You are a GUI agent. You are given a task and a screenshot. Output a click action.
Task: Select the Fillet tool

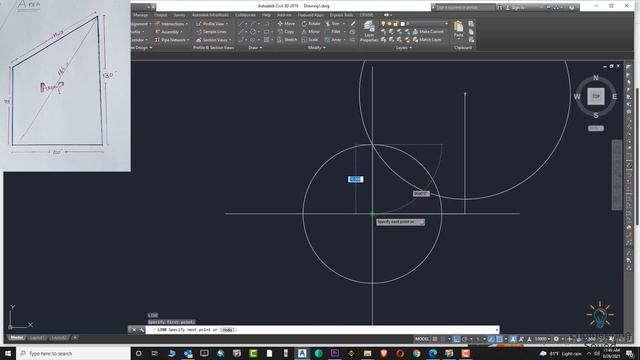click(x=333, y=31)
